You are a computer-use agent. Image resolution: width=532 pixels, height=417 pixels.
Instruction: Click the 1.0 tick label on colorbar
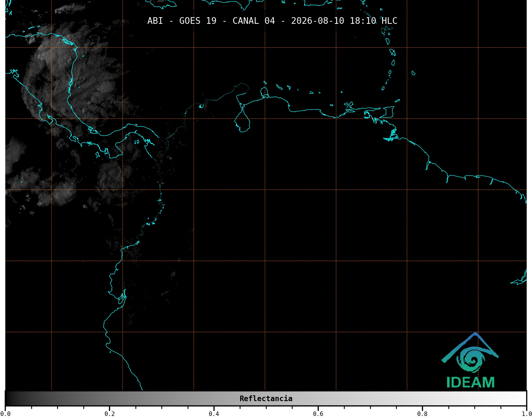[x=526, y=414]
